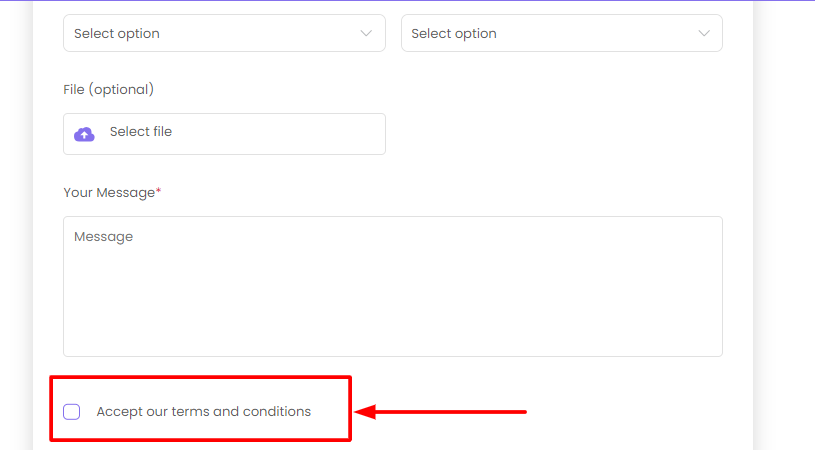The width and height of the screenshot is (815, 450).
Task: Toggle acceptance via the 'Accept our terms and conditions' label
Action: point(204,412)
